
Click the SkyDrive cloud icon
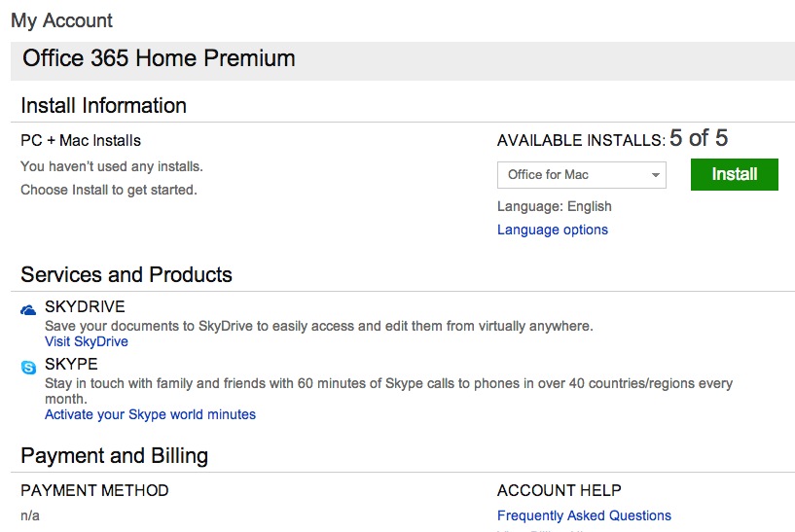click(29, 309)
